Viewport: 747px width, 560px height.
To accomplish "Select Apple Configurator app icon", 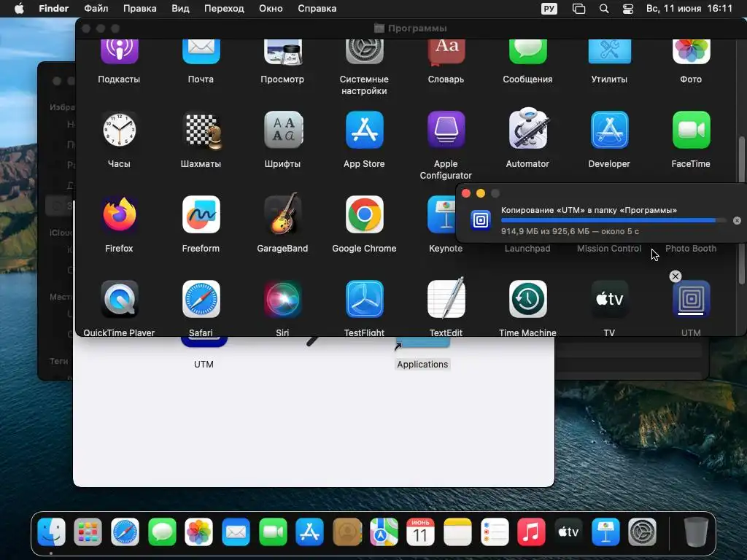I will click(446, 130).
